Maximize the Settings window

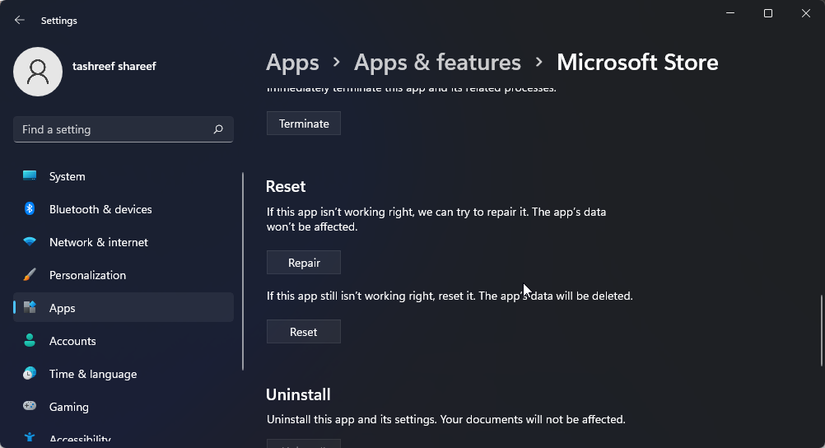coord(768,13)
